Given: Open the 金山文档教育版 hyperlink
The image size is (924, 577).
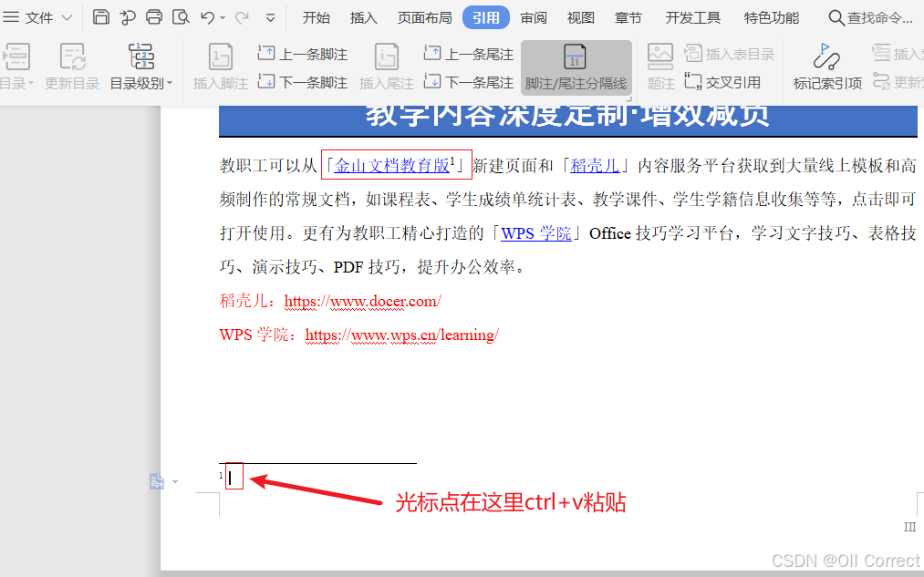Looking at the screenshot, I should pyautogui.click(x=392, y=166).
